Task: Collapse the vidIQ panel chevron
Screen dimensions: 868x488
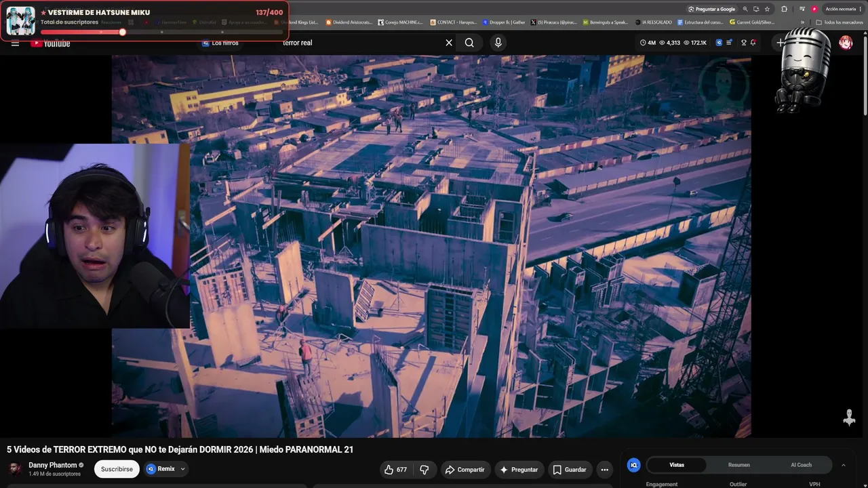Action: tap(844, 465)
